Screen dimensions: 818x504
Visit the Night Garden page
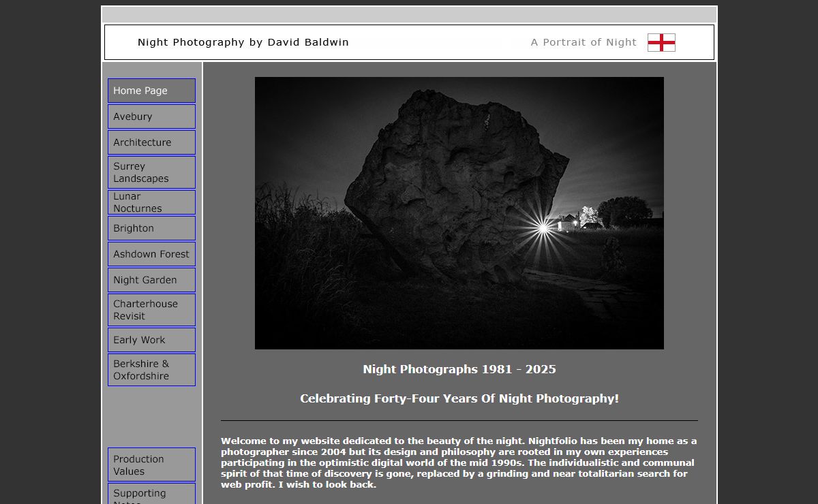click(x=151, y=280)
